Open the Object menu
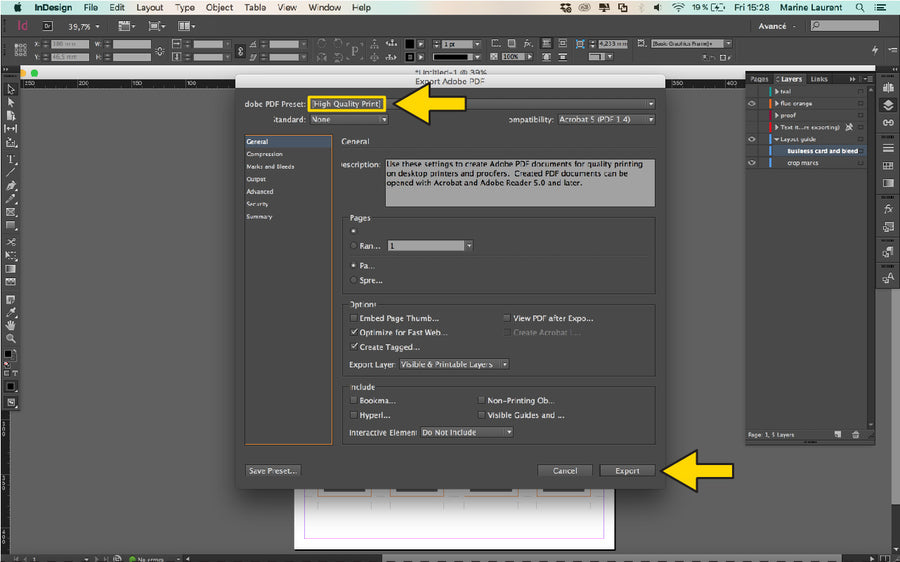Image resolution: width=900 pixels, height=562 pixels. click(219, 7)
